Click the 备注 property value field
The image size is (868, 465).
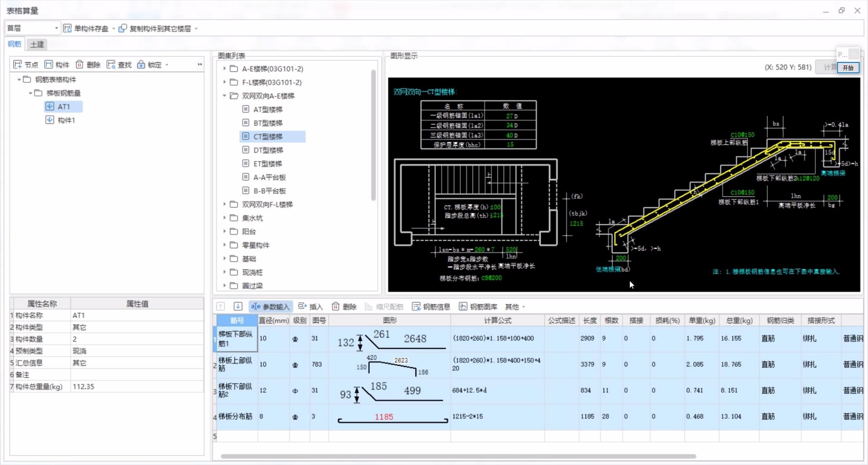point(137,375)
